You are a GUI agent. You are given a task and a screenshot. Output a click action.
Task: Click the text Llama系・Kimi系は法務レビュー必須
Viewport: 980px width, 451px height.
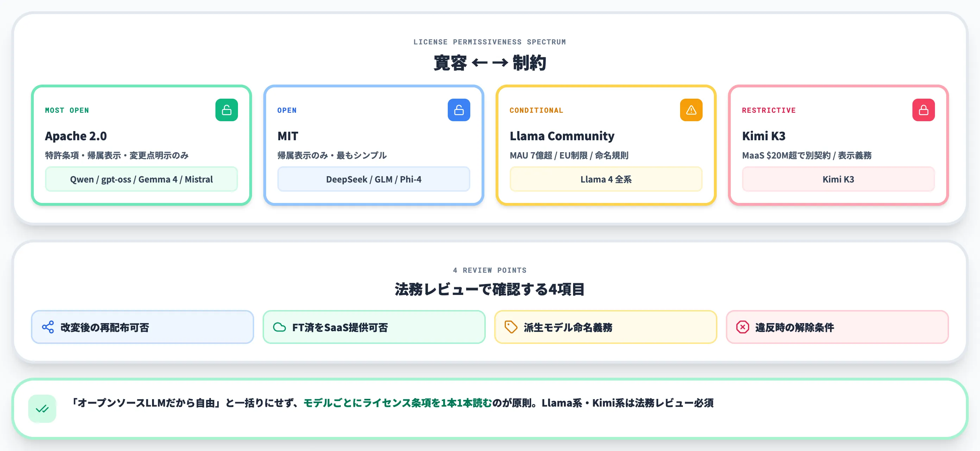(628, 403)
